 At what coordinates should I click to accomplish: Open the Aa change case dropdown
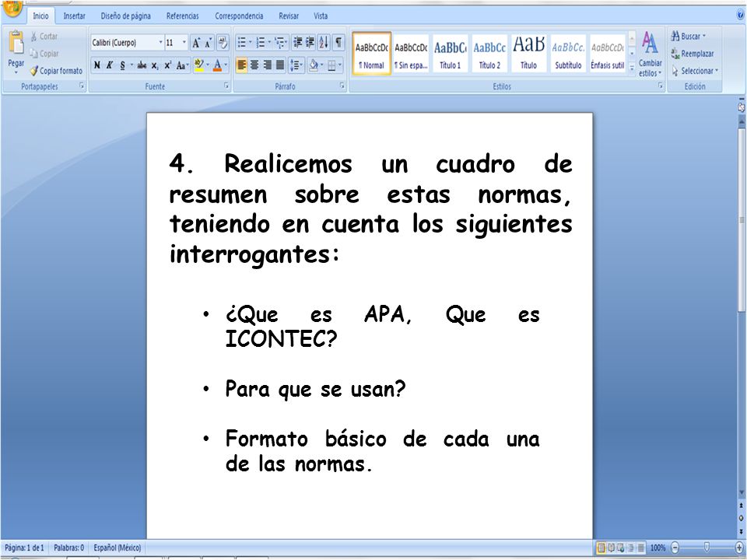coord(183,65)
